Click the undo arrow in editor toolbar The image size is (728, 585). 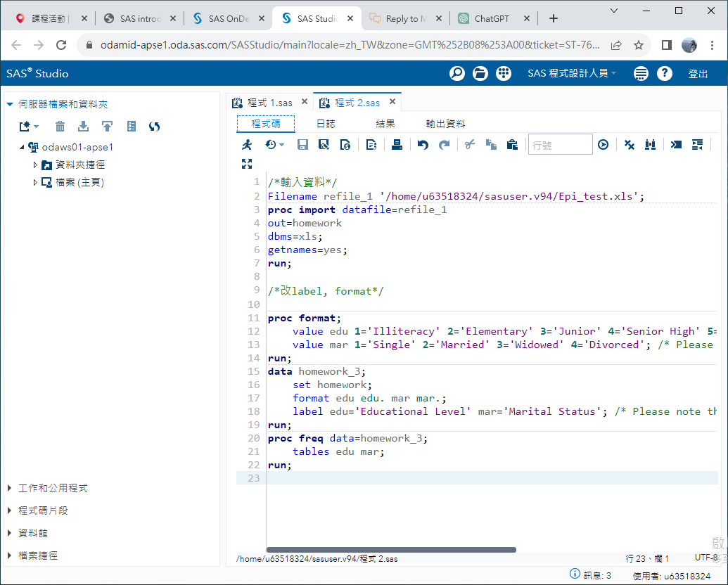[422, 145]
